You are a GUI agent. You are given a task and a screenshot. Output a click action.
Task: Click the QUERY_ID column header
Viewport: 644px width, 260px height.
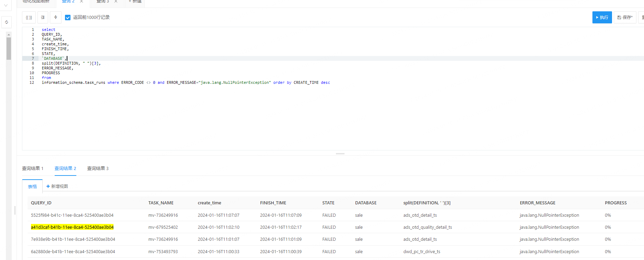(x=41, y=203)
